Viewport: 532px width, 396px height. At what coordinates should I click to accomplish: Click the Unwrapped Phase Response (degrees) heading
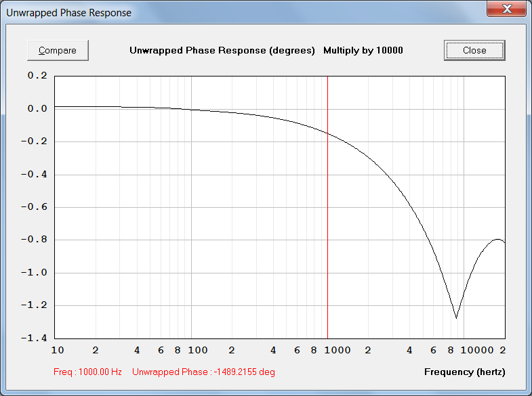[222, 51]
